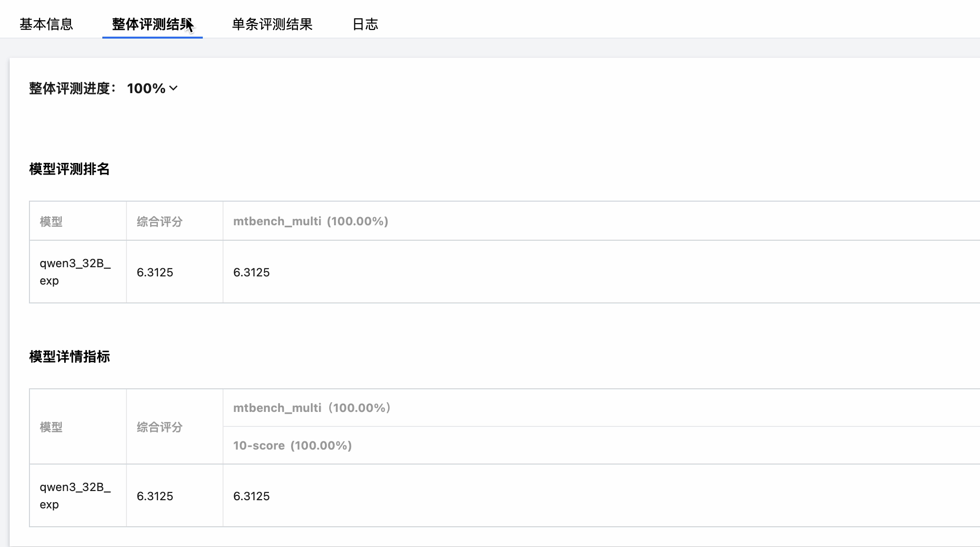Screen dimensions: 980x547
Task: Click the ranking table mtbench_multi score 6.3125
Action: tap(252, 272)
